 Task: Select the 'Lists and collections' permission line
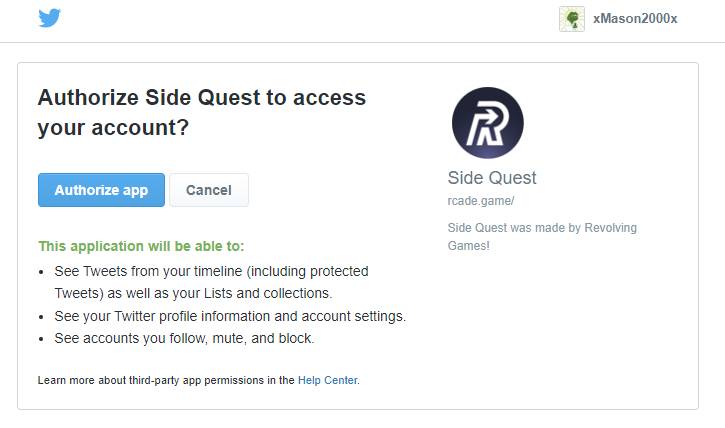[x=193, y=293]
